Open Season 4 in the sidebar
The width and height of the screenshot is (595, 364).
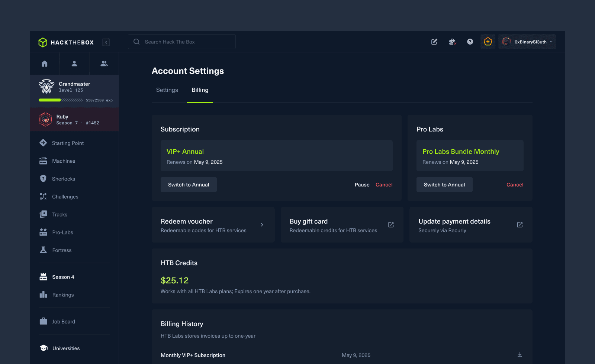[x=63, y=277]
